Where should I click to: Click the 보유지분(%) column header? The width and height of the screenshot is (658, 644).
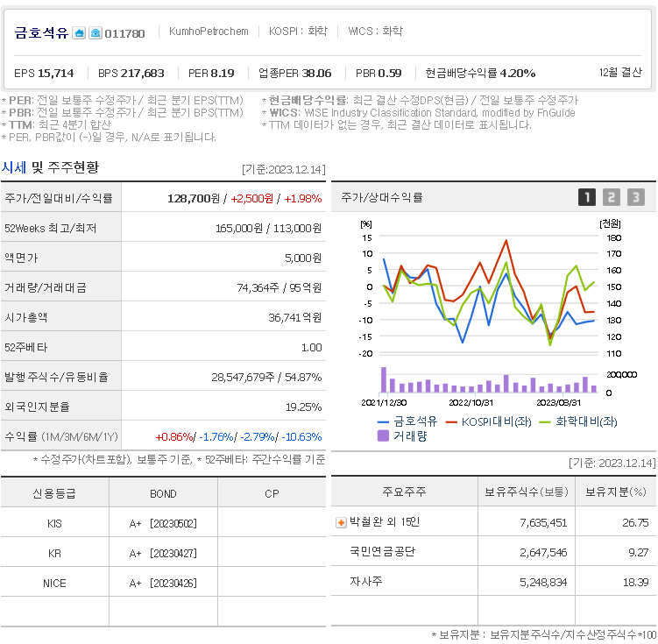616,492
